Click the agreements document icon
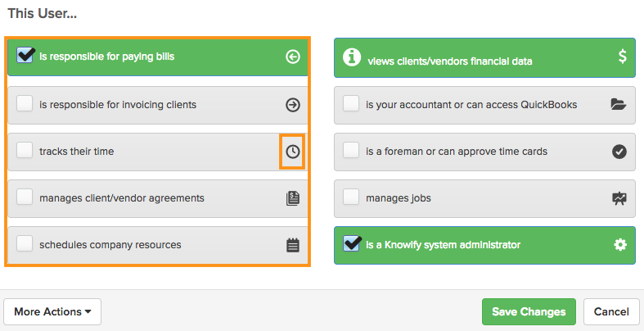The width and height of the screenshot is (644, 331). tap(293, 198)
